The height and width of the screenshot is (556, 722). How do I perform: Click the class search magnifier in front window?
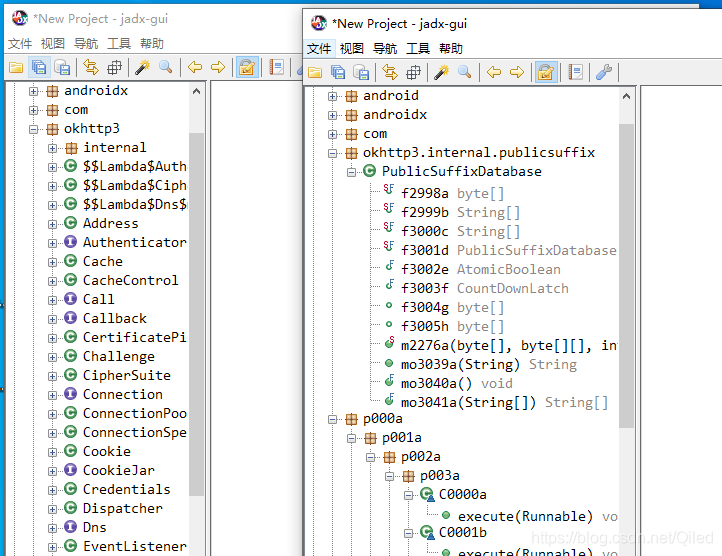[x=464, y=72]
